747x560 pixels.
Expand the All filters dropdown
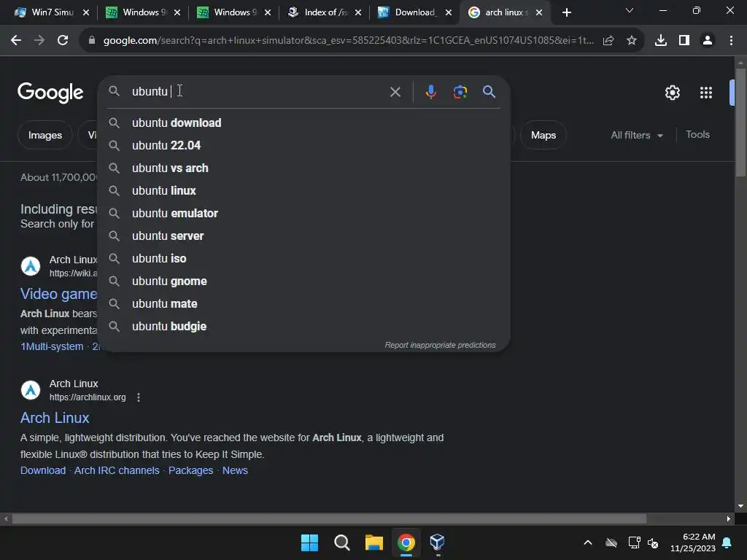coord(637,135)
